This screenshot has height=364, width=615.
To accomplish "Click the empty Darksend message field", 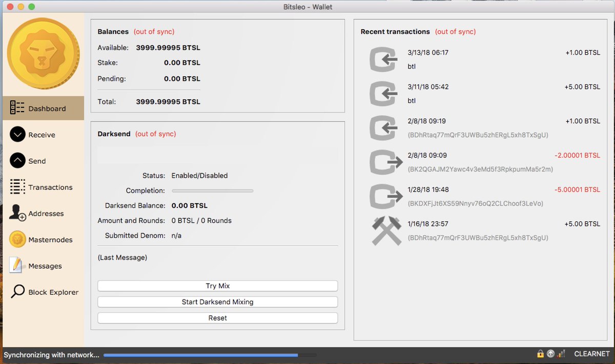I will click(218, 155).
